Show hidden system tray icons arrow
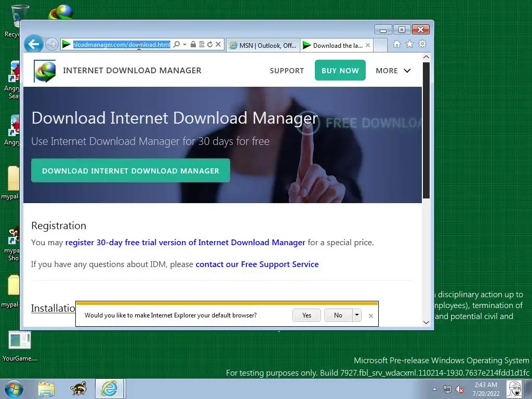 [434, 390]
